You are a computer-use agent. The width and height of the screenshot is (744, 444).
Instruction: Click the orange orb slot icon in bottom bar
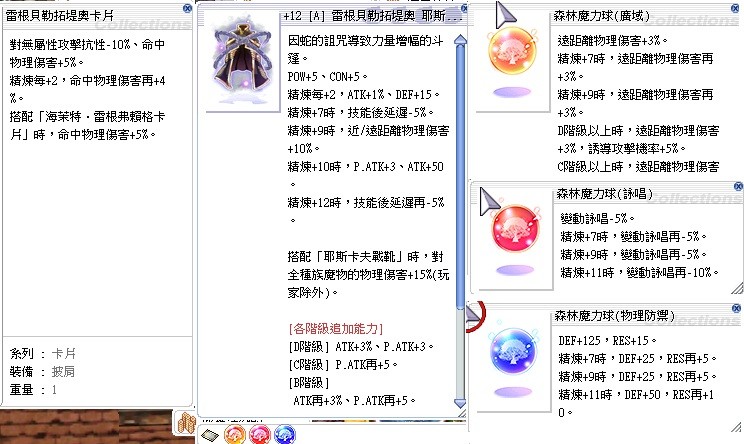pos(235,435)
